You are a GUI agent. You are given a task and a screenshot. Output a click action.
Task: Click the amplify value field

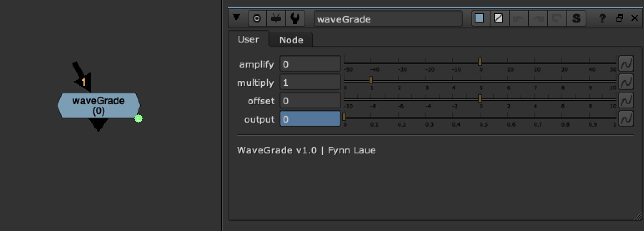pyautogui.click(x=310, y=64)
